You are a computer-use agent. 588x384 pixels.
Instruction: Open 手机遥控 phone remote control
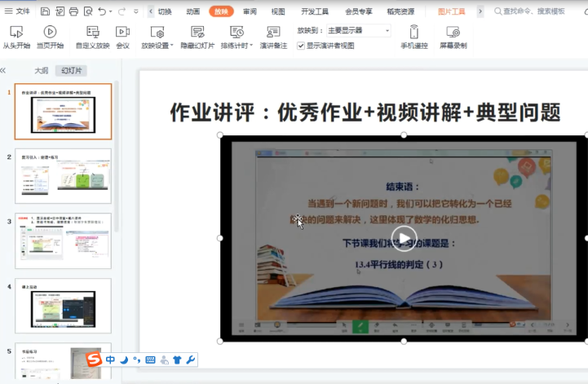[413, 37]
